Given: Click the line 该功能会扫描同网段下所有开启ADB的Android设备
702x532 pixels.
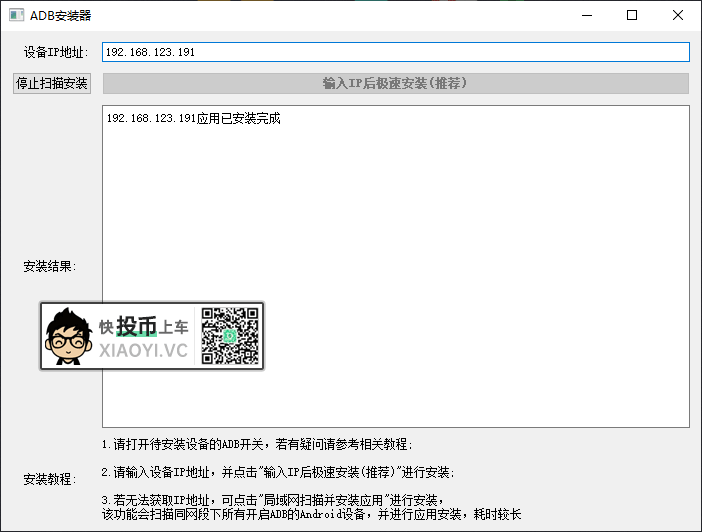Looking at the screenshot, I should tap(312, 514).
